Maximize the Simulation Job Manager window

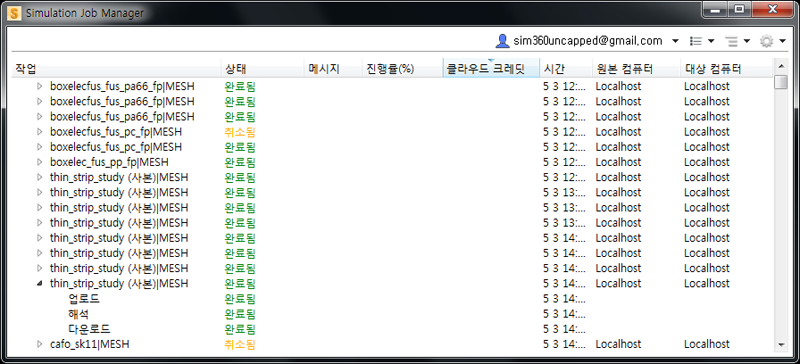point(738,10)
